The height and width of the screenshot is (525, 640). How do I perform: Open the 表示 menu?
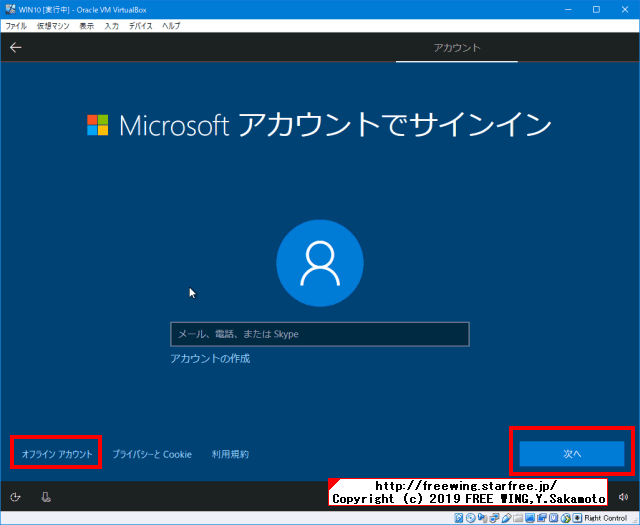87,26
